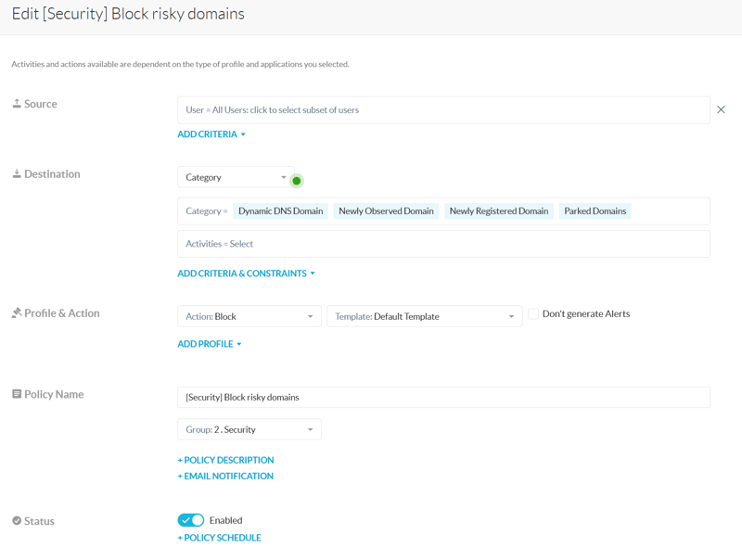Click the green indicator dot beside Category
Image resolution: width=742 pixels, height=560 pixels.
tap(297, 181)
